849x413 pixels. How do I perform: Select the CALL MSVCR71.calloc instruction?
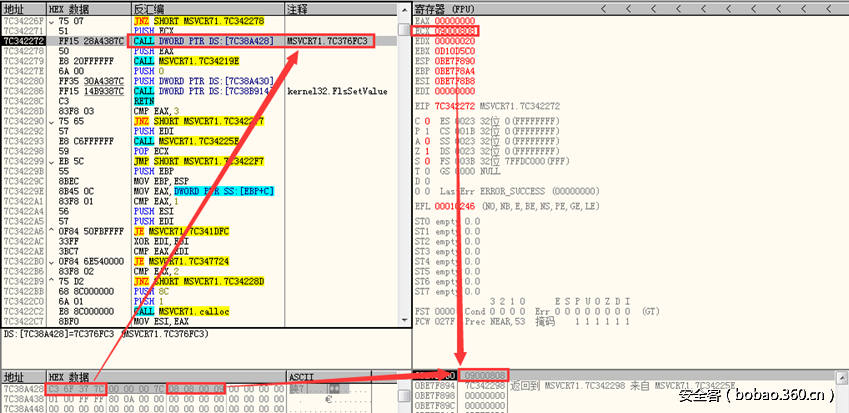tap(181, 311)
